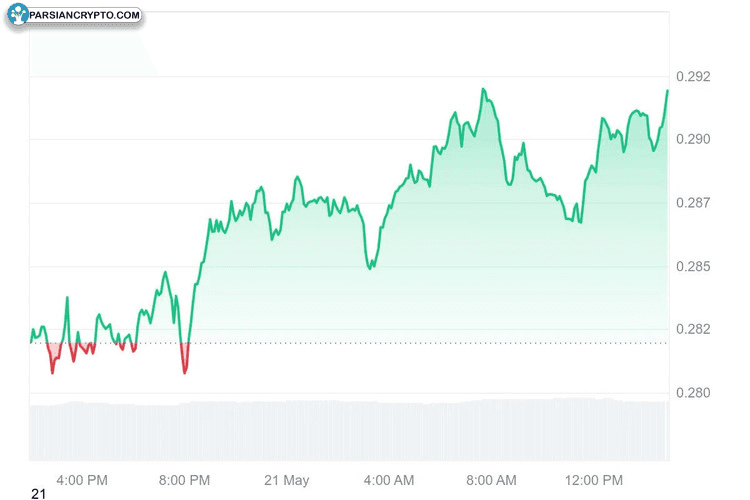This screenshot has width=750, height=500.
Task: Click the 0.287 price axis label
Action: click(x=693, y=203)
